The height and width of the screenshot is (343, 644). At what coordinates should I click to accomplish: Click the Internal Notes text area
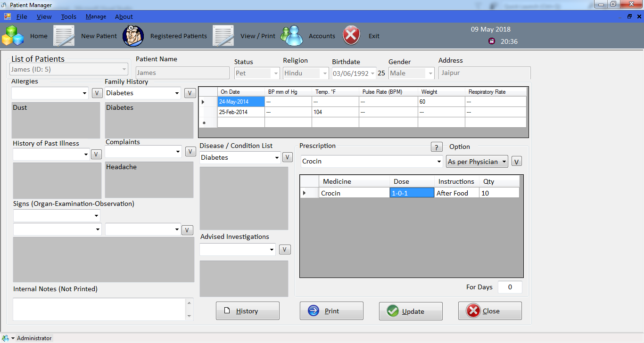(x=99, y=309)
